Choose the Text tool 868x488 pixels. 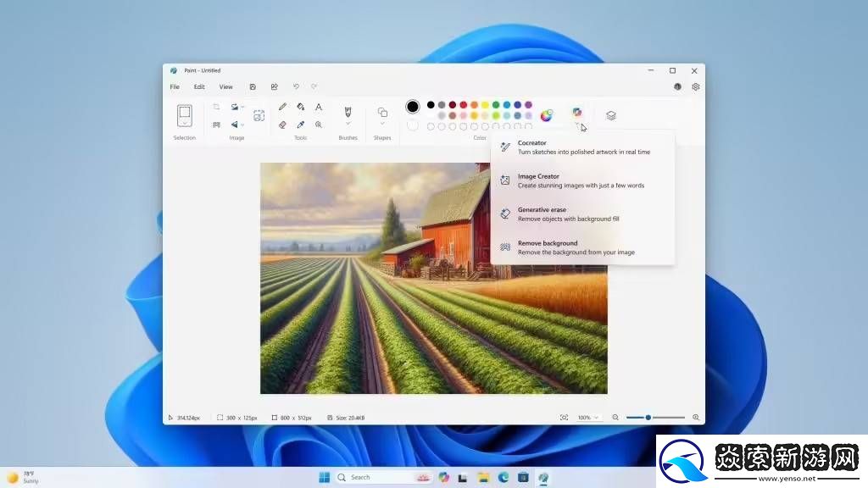point(319,107)
